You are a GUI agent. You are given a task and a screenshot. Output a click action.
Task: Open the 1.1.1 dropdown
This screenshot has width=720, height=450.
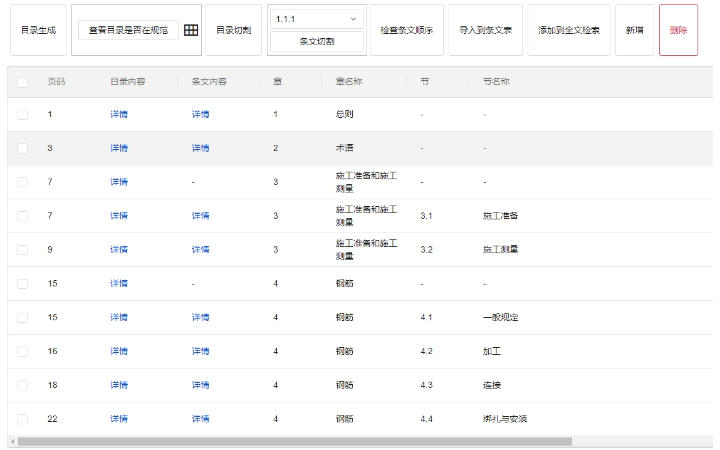(316, 19)
